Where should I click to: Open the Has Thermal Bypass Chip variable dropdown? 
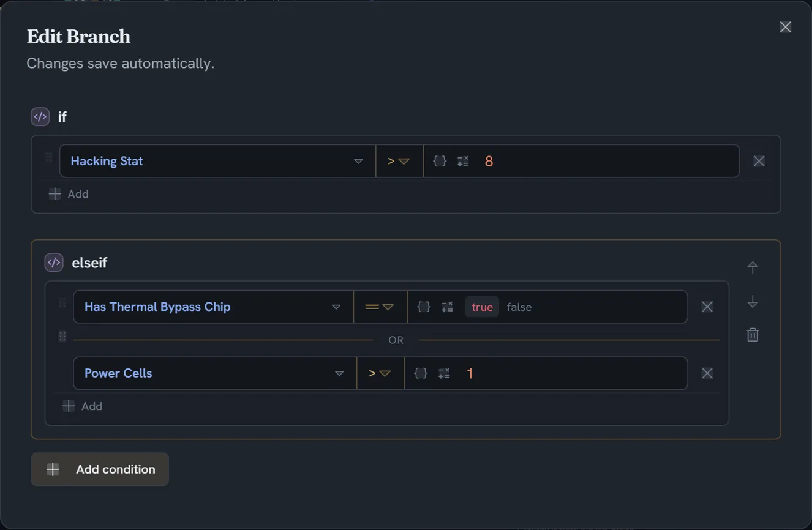click(213, 307)
